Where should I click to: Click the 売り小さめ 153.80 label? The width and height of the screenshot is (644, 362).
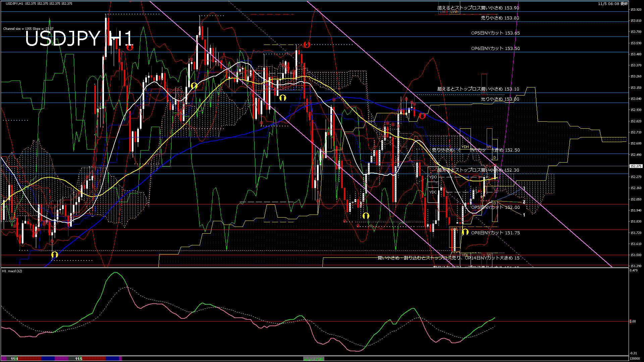coord(500,18)
